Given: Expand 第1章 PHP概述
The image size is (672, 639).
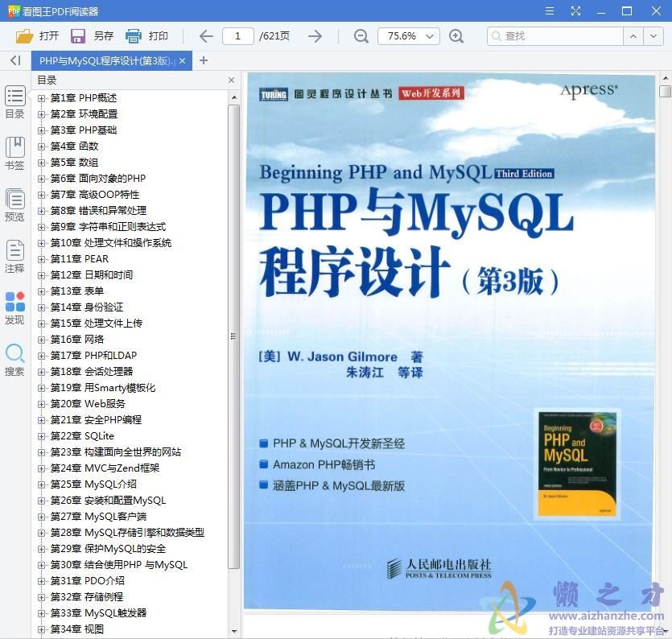Looking at the screenshot, I should click(42, 98).
